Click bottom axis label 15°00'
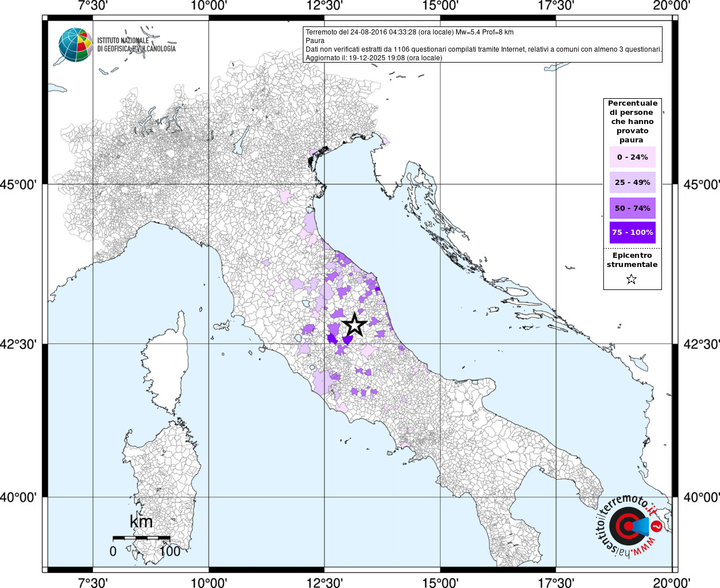The width and height of the screenshot is (720, 588). coord(440,583)
